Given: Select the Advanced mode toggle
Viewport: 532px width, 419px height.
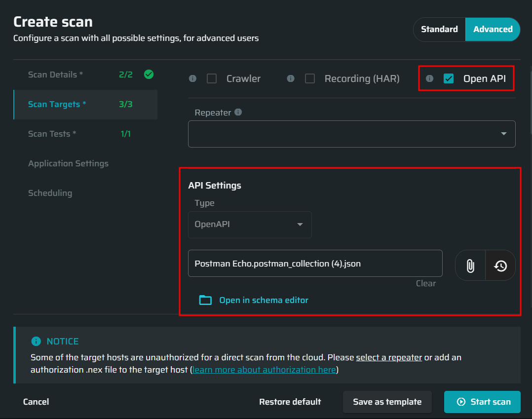Looking at the screenshot, I should [493, 30].
